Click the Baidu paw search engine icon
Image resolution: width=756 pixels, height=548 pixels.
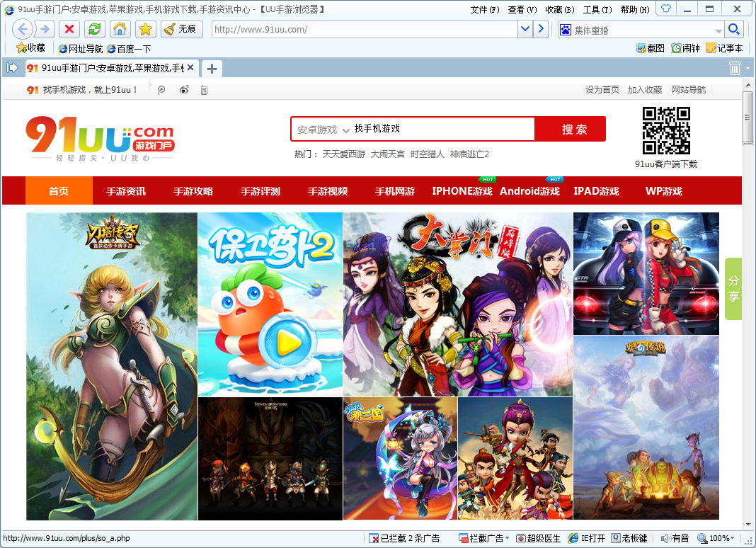point(565,30)
